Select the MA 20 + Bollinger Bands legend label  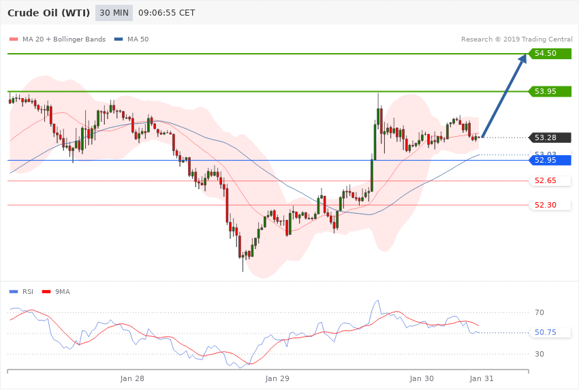pos(64,39)
